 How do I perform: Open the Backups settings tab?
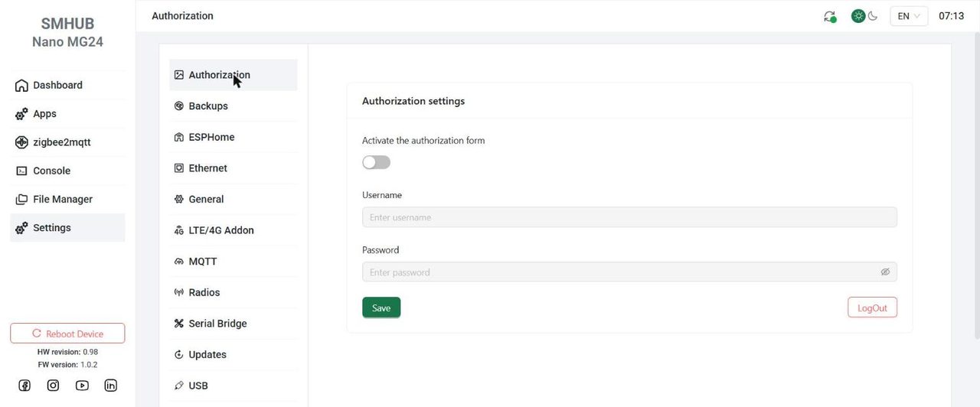(x=234, y=106)
